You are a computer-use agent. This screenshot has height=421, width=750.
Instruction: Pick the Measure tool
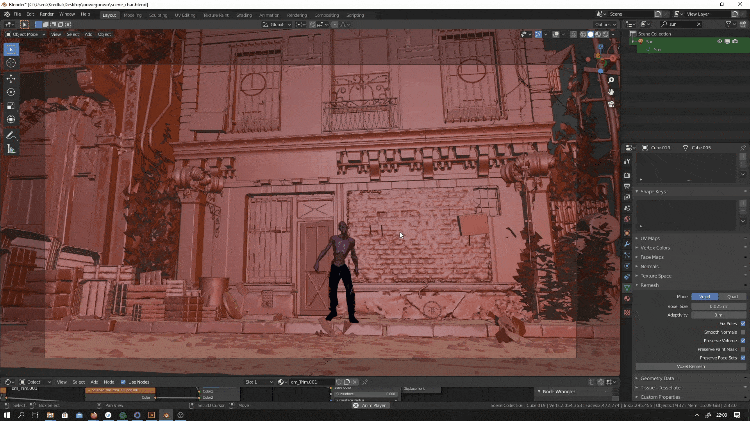11,148
